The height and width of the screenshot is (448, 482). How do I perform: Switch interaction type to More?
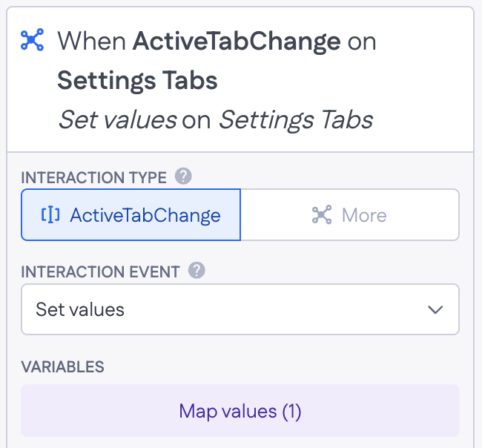[x=350, y=214]
